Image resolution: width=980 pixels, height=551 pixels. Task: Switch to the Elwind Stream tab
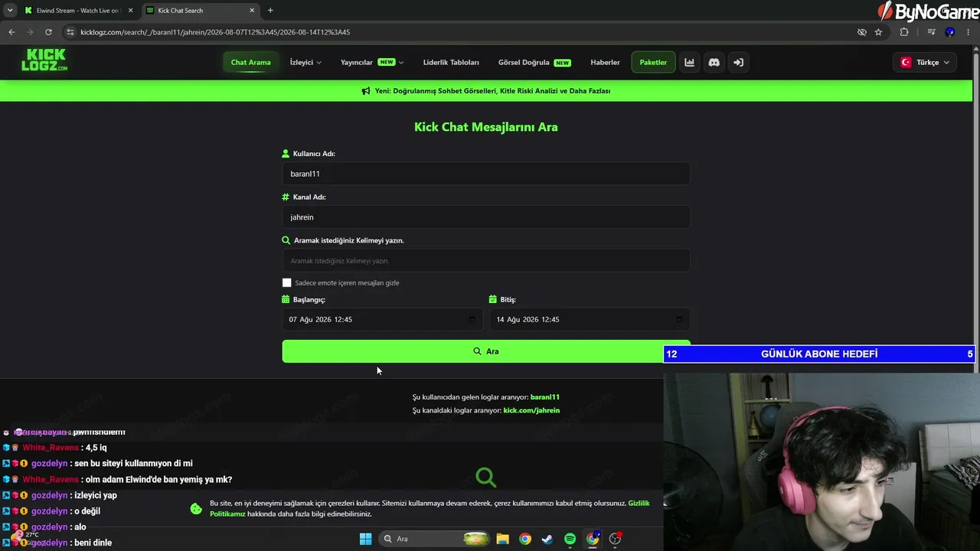tap(77, 11)
